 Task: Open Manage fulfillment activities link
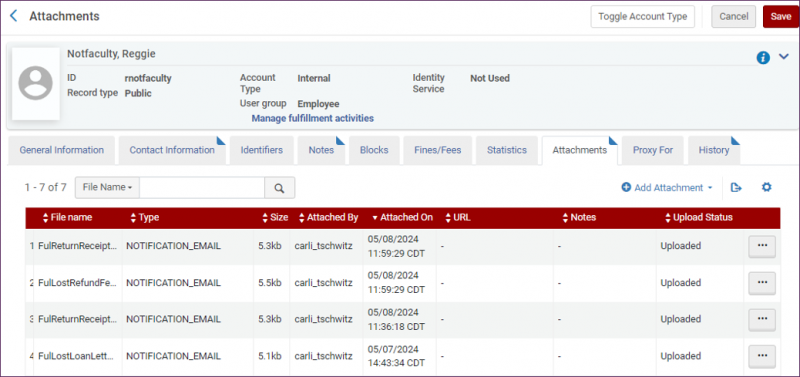tap(312, 118)
